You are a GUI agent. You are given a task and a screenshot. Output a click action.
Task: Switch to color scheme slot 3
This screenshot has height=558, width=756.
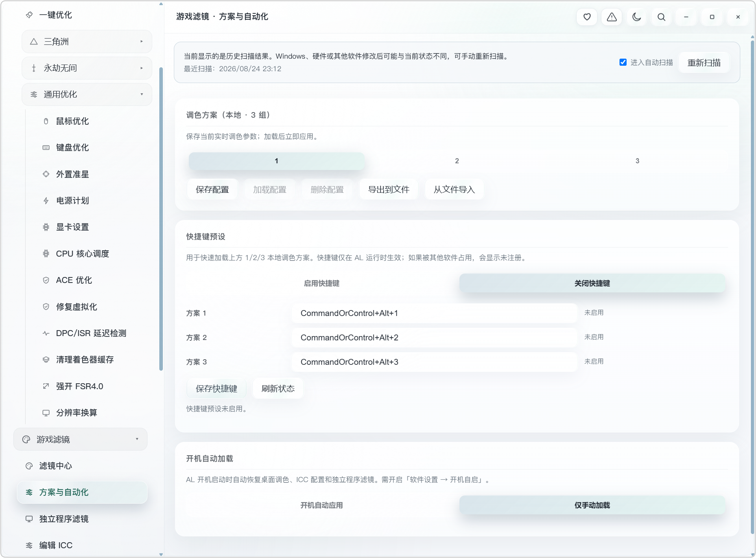coord(637,161)
